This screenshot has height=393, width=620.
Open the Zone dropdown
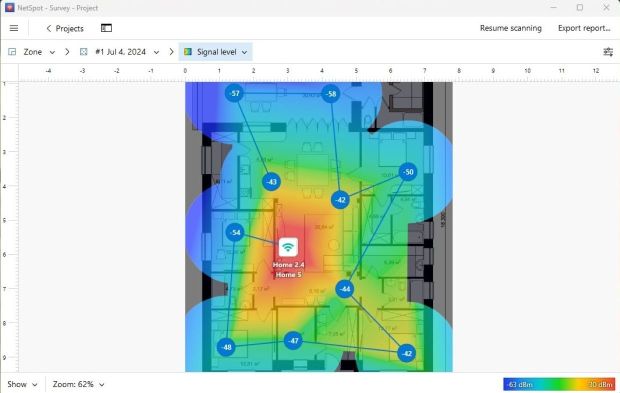(39, 52)
